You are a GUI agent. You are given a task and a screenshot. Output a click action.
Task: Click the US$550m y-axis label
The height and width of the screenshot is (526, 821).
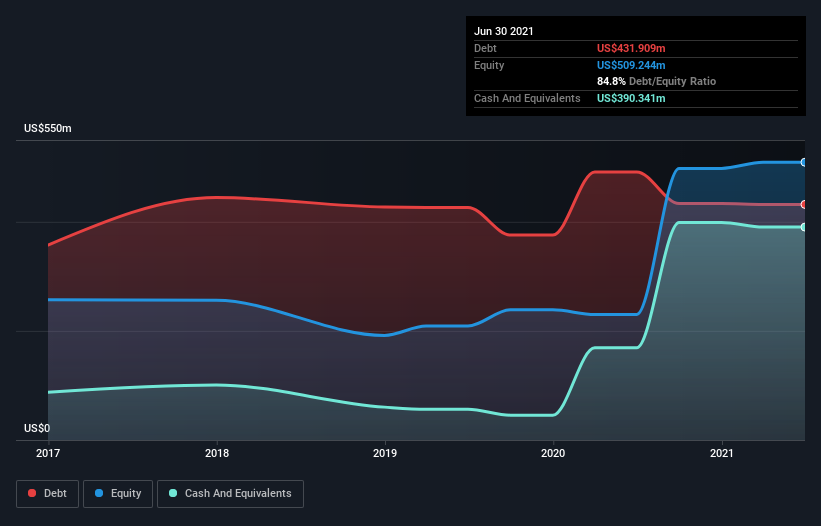[48, 128]
